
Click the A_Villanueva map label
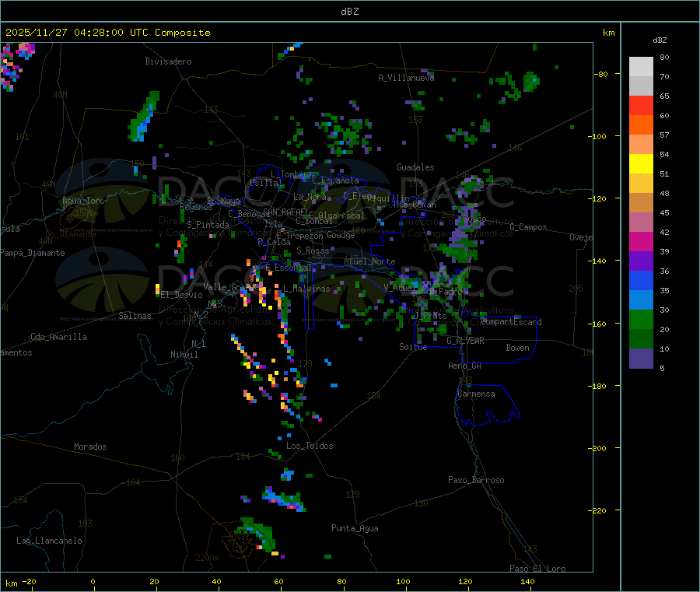pos(406,78)
